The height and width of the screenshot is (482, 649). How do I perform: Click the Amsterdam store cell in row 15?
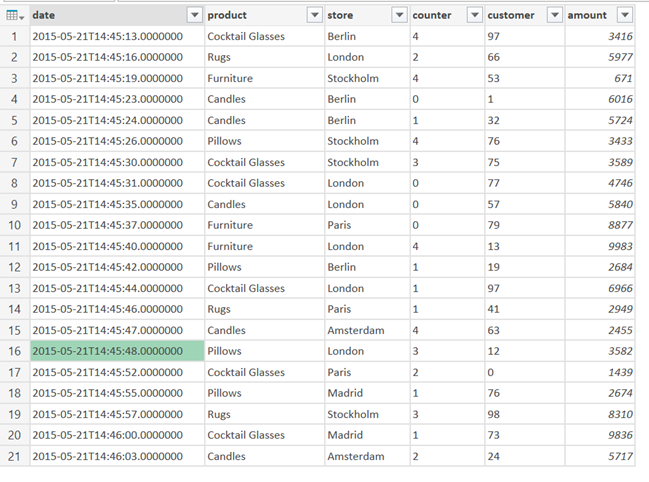[x=367, y=330]
